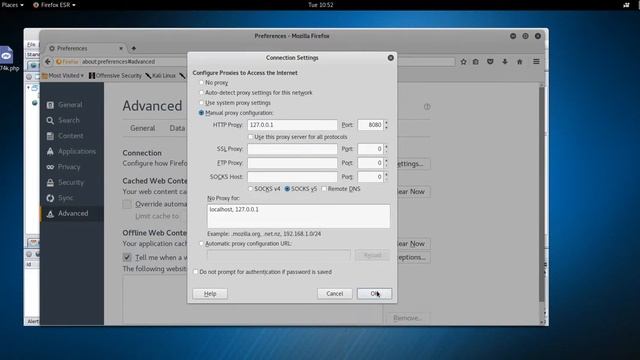Click the Pocket icon in toolbar
This screenshot has width=640, height=360.
click(490, 62)
